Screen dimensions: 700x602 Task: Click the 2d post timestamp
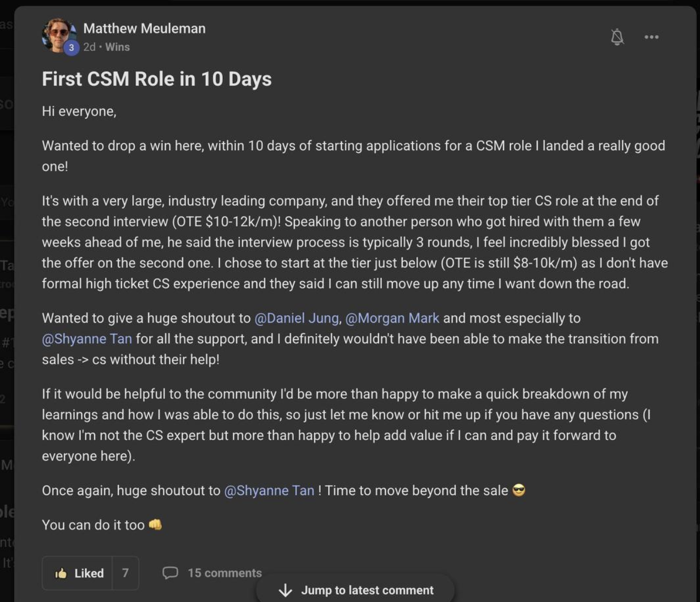coord(89,47)
